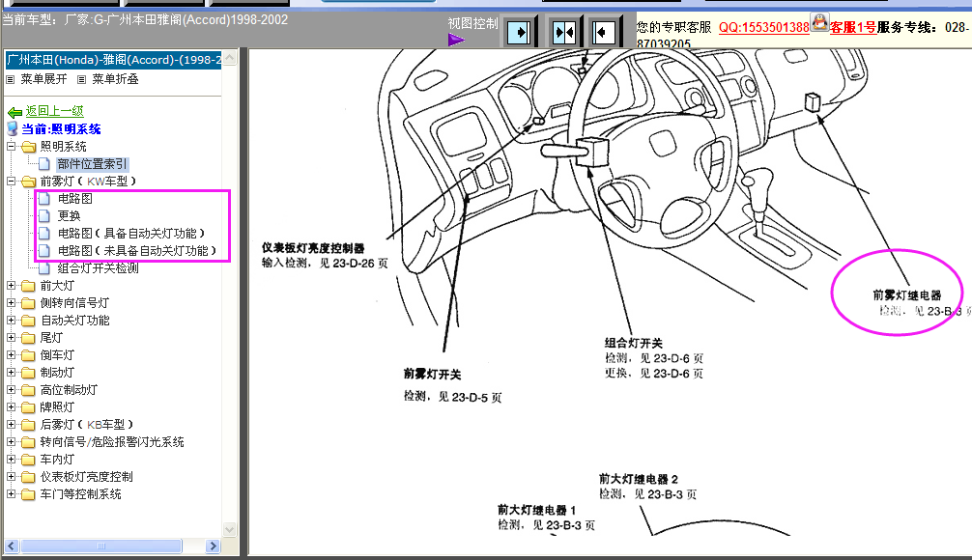Click the 尾灯 folder icon
The height and width of the screenshot is (560, 972).
click(x=29, y=338)
